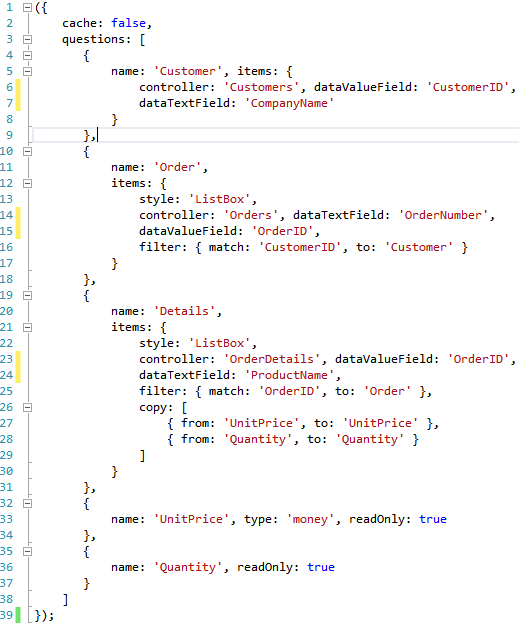Click the 'OrderNumber' string on line 14
This screenshot has height=637, width=519.
point(443,215)
